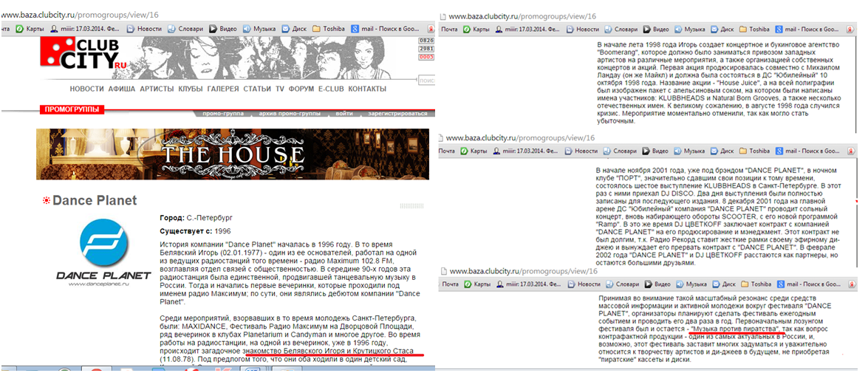Open Новости bookmark in the left browser window

pyautogui.click(x=145, y=29)
